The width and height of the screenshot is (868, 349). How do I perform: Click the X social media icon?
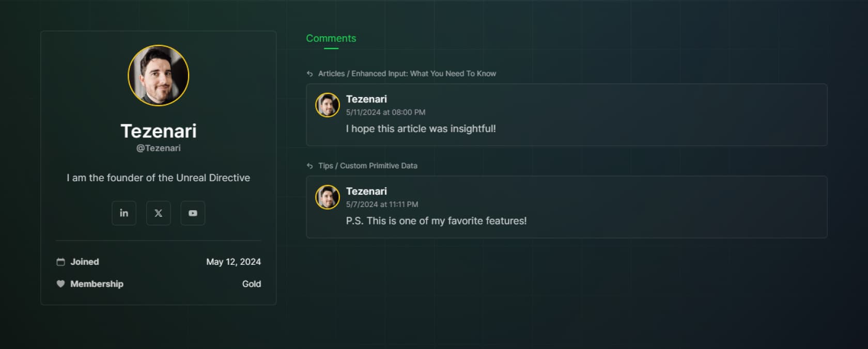(158, 213)
